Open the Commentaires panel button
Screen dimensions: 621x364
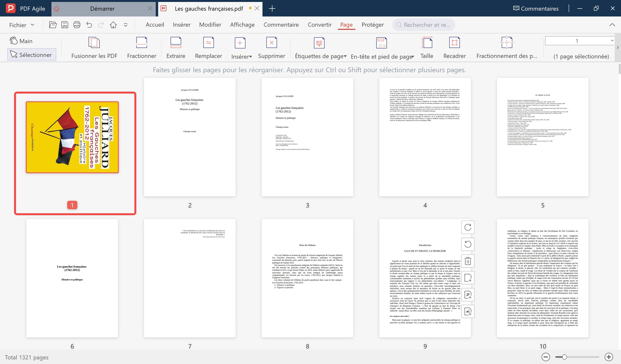tap(536, 9)
